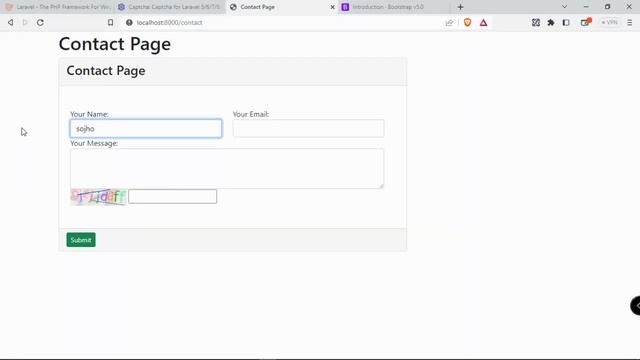
Task: Reload the contact page
Action: click(40, 22)
